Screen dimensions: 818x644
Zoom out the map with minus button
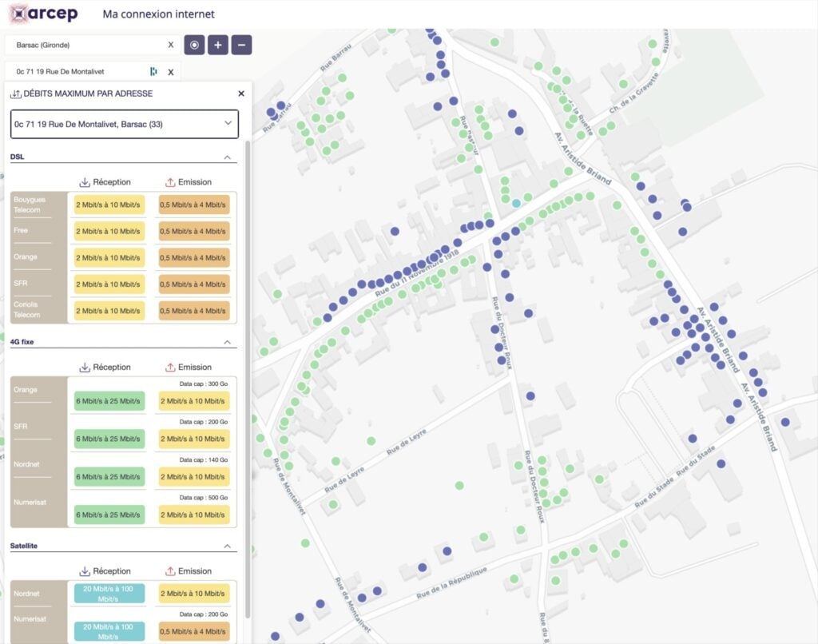click(x=241, y=45)
